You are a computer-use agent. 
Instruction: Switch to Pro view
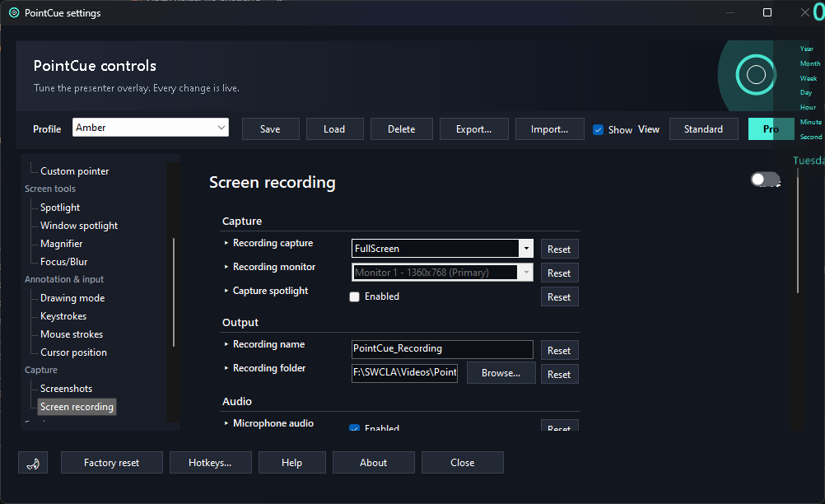click(771, 129)
